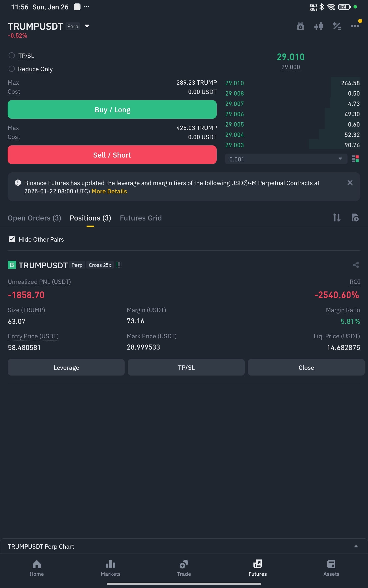Screen dimensions: 368x588
Task: Open the Futures tab
Action: click(x=258, y=568)
